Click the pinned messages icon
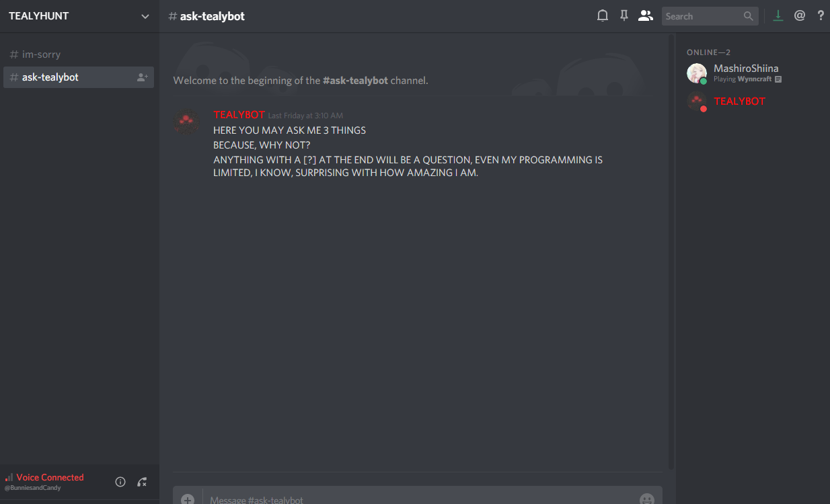This screenshot has width=830, height=504. tap(624, 15)
